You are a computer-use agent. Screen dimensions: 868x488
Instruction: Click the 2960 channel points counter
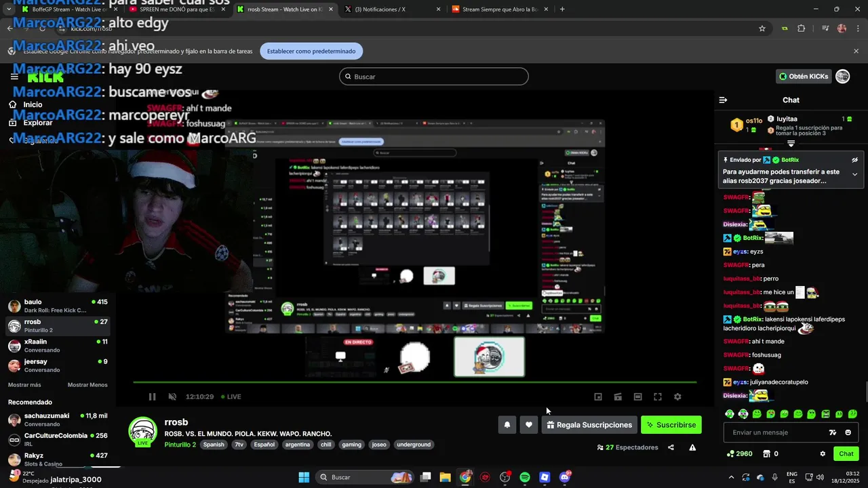point(739,453)
